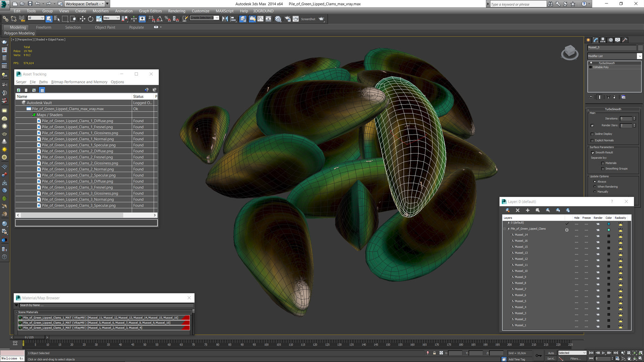Open the Material Editor icon
Viewport: 644px width, 362px height.
pos(278,19)
